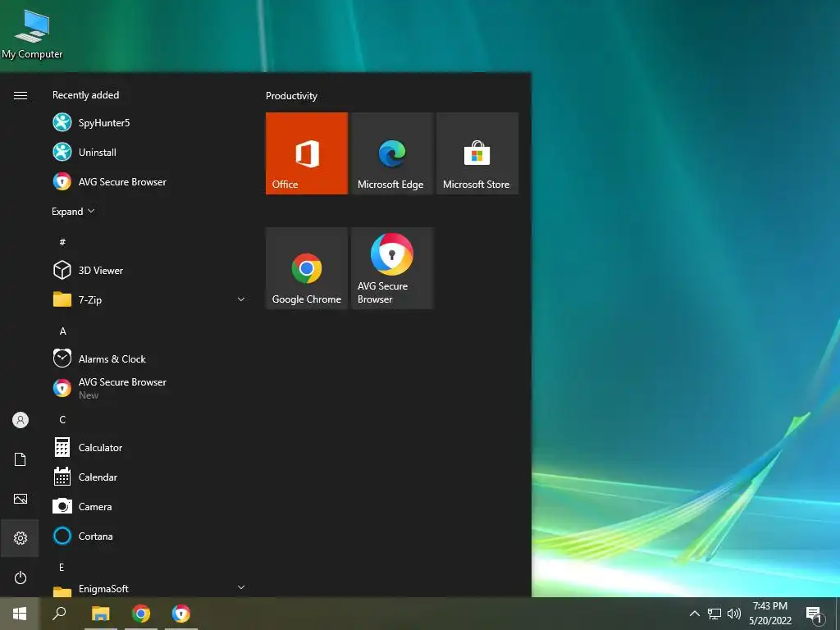Launch SpyHunter5 from Recently added
840x630 pixels.
click(150, 123)
